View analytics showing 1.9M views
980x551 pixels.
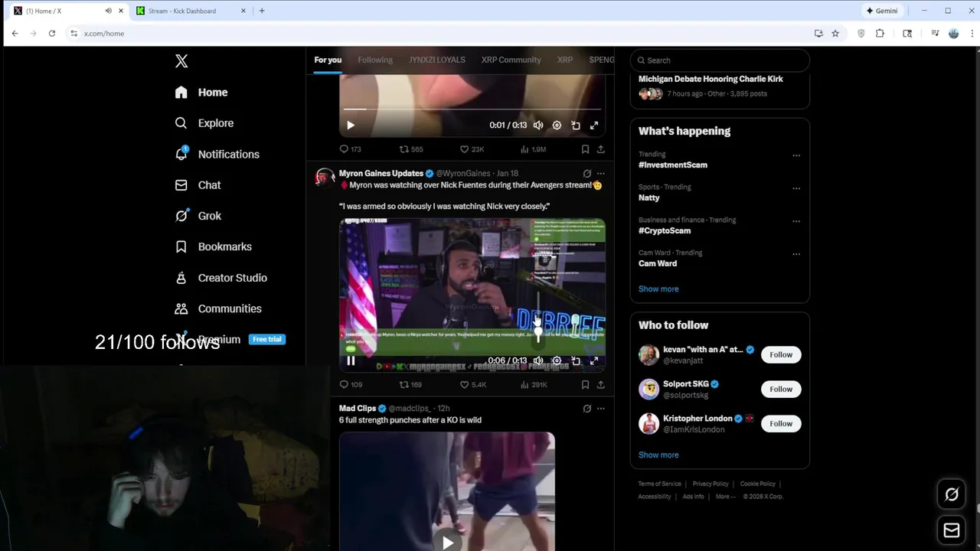[533, 149]
